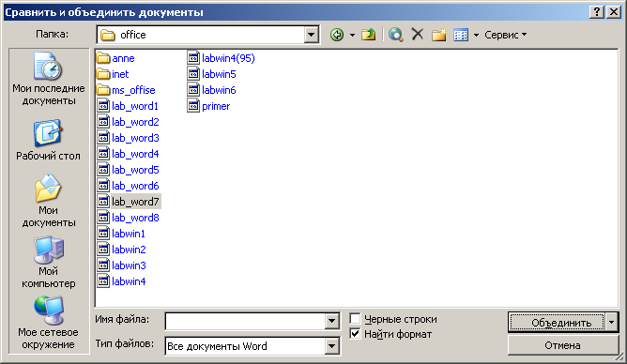Select the labwin5 document

pos(211,74)
